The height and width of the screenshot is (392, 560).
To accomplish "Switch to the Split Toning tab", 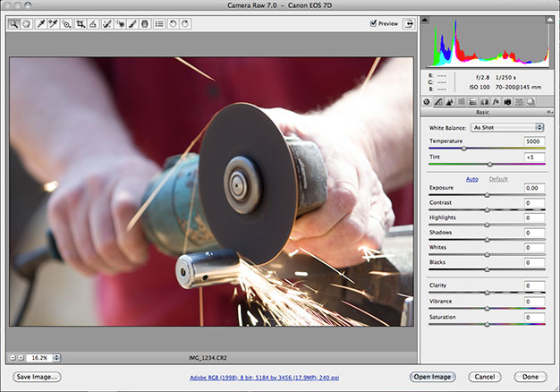I will tap(473, 102).
